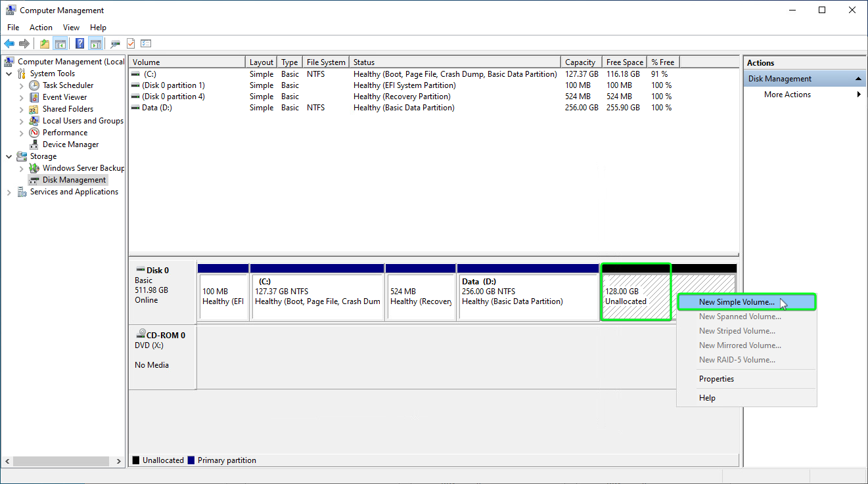Image resolution: width=868 pixels, height=484 pixels.
Task: Click the Up One Level folder icon
Action: point(44,44)
